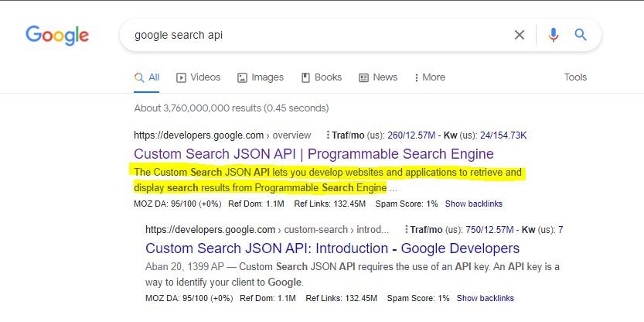The image size is (644, 322).
Task: Click the blue search magnifier icon
Action: (x=581, y=35)
